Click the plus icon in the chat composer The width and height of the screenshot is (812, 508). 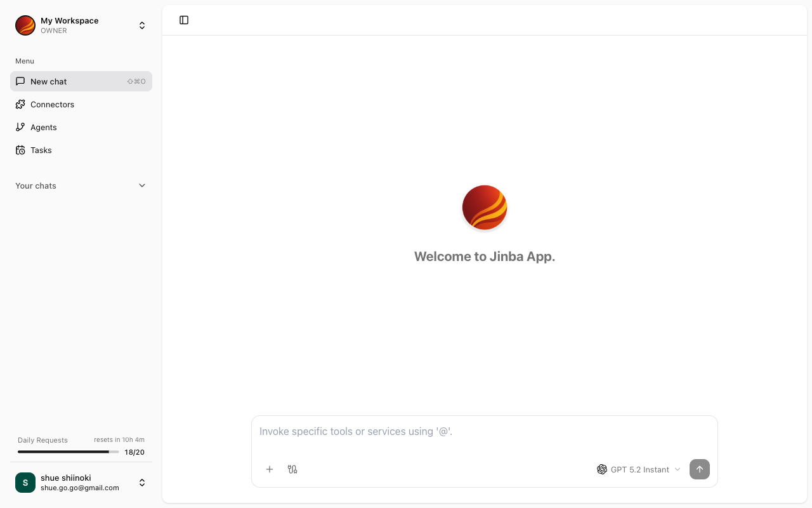click(x=270, y=469)
